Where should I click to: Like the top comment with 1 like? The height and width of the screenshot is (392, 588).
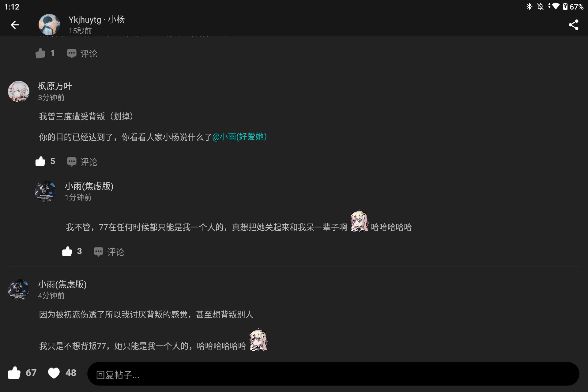click(40, 53)
